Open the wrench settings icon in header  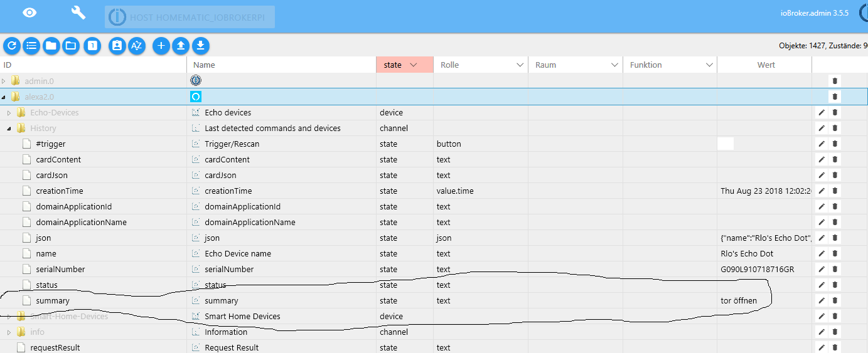78,13
